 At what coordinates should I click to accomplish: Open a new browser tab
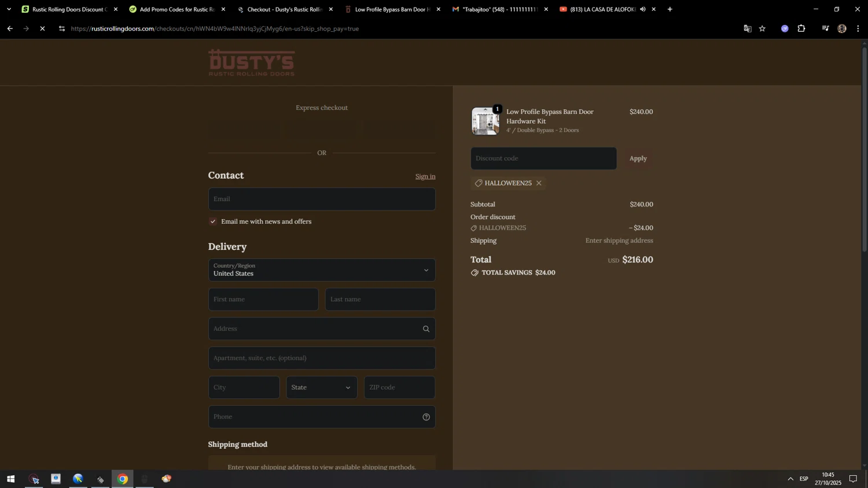(670, 9)
